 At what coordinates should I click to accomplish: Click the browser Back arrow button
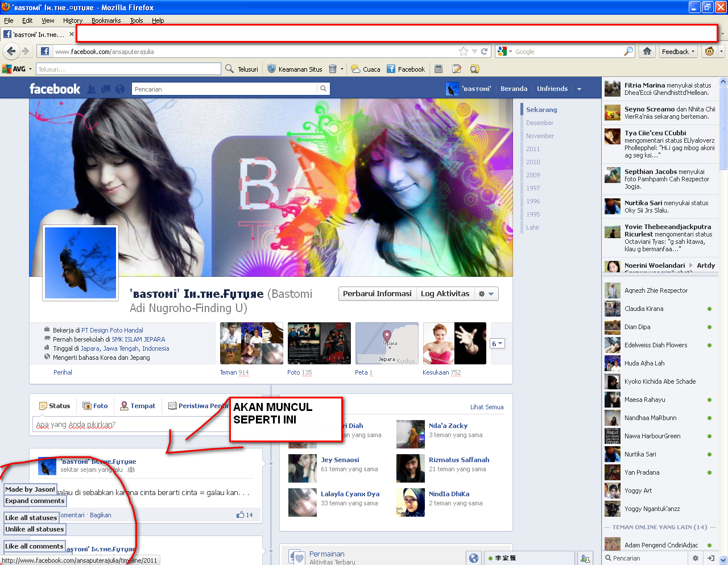point(11,51)
